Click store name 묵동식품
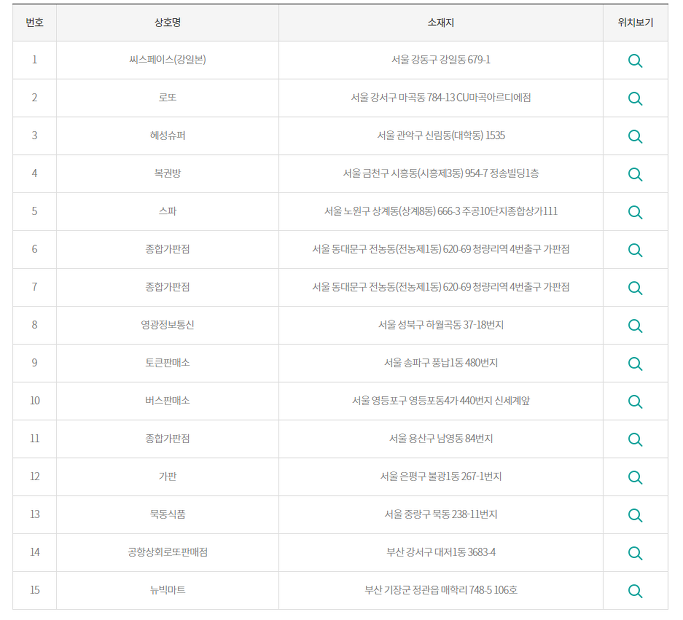 point(167,514)
